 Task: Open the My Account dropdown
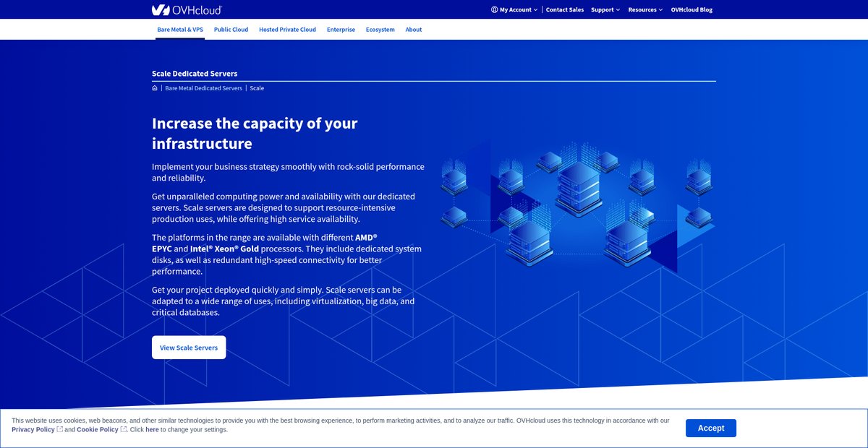pos(514,10)
